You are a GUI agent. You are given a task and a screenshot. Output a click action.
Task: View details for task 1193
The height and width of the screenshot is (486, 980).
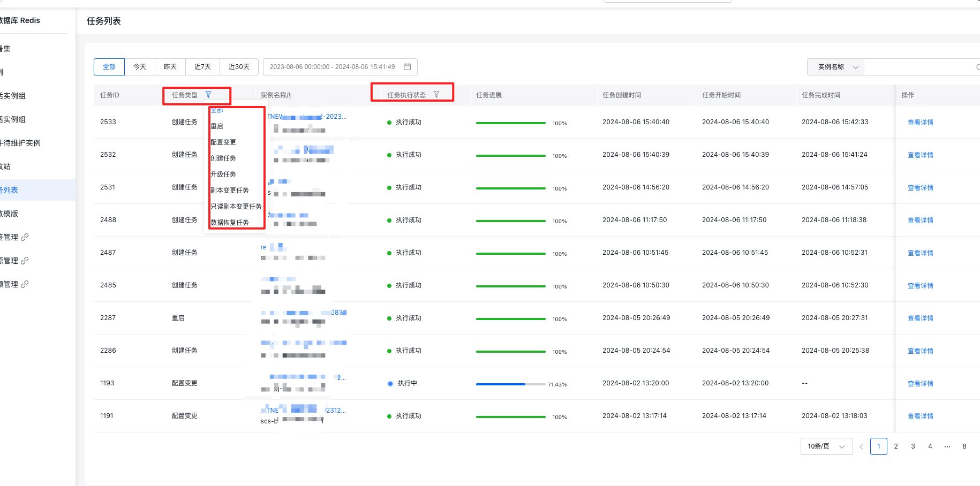click(920, 384)
